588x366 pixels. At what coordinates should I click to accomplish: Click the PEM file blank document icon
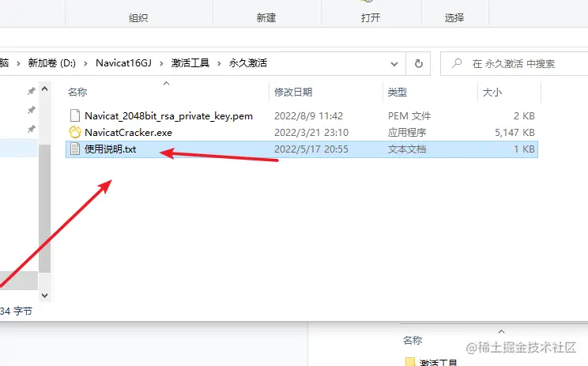click(75, 116)
